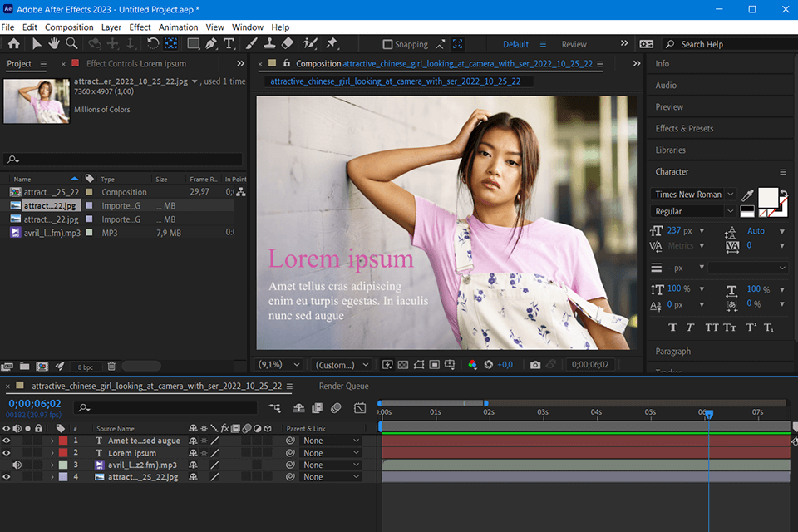Mute audio on the mp3 layer
The width and height of the screenshot is (798, 532).
tap(17, 465)
